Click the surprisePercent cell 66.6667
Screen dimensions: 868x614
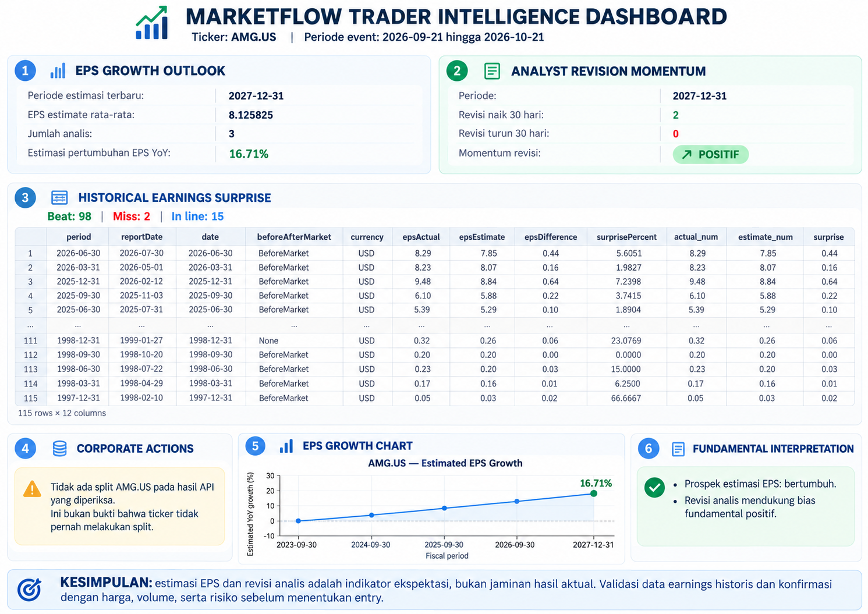626,398
